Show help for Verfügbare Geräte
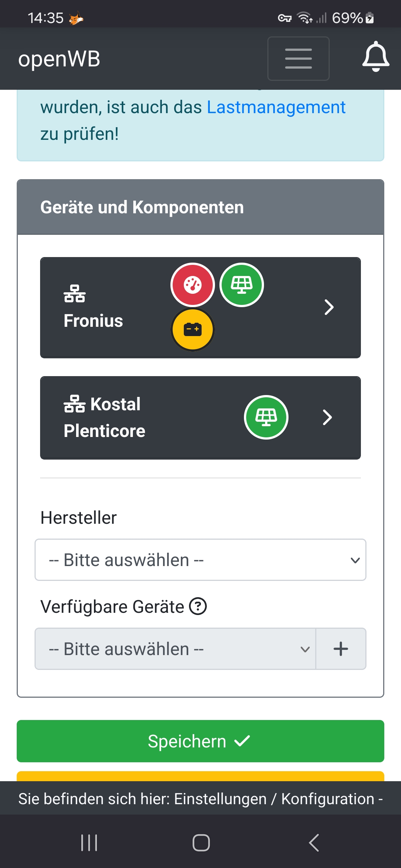Viewport: 401px width, 868px height. pos(198,606)
